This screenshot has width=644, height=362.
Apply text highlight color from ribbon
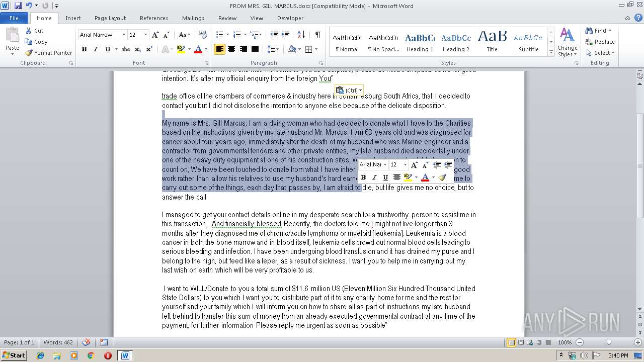[x=181, y=49]
